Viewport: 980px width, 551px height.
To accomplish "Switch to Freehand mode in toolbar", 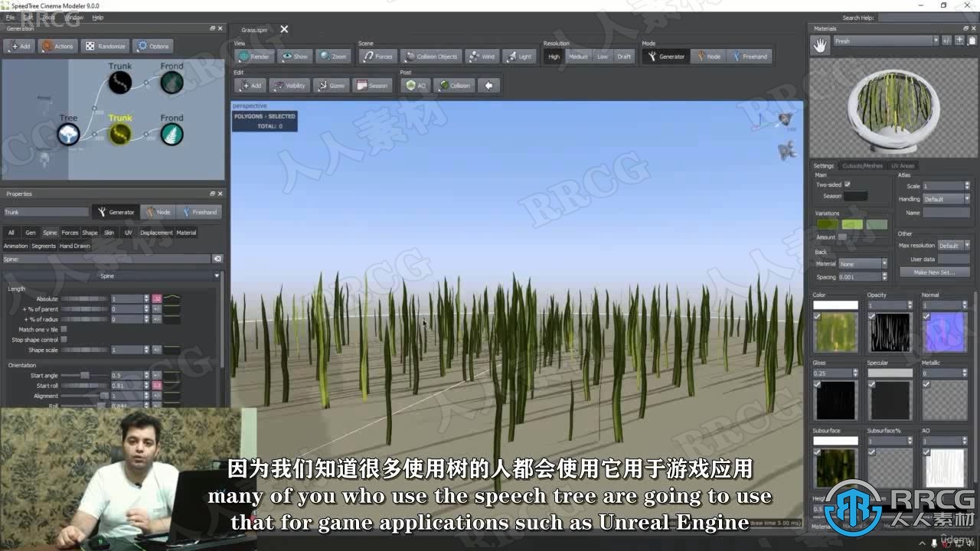I will click(749, 57).
